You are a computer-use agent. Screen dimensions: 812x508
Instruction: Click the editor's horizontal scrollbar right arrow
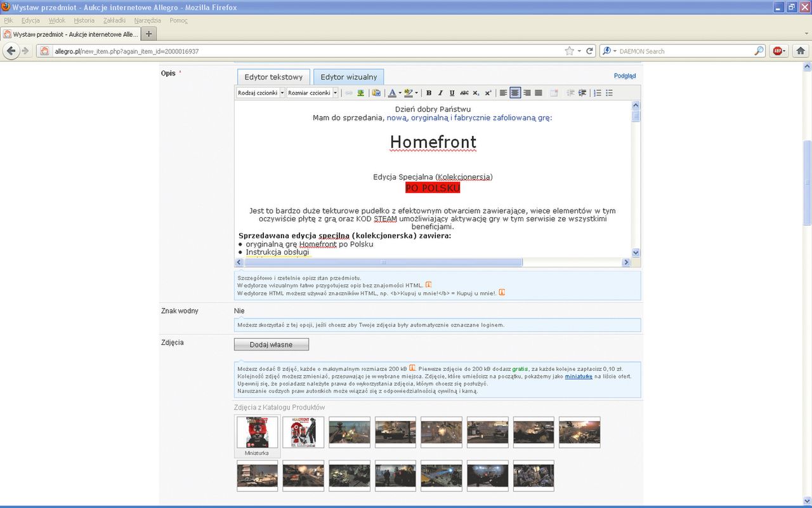626,262
